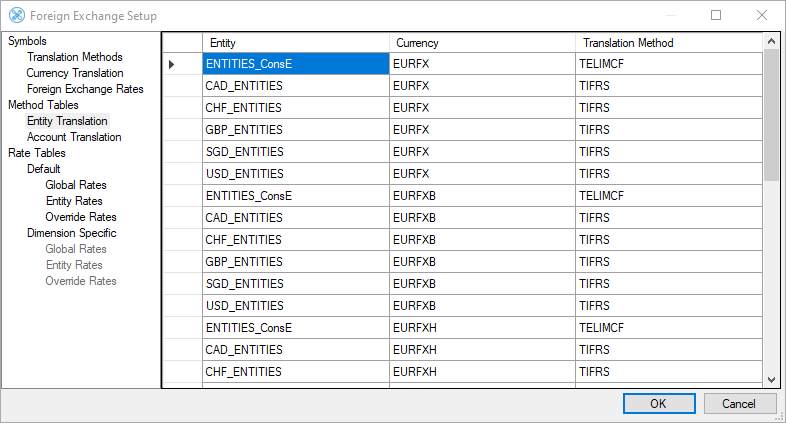Image resolution: width=786 pixels, height=423 pixels.
Task: Select Account Translation under Method Tables
Action: [74, 137]
